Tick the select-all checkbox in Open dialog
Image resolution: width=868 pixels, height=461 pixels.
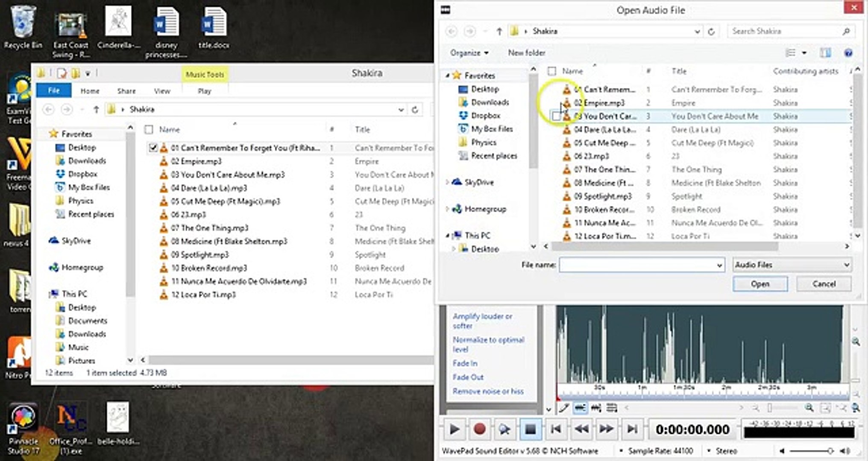552,71
